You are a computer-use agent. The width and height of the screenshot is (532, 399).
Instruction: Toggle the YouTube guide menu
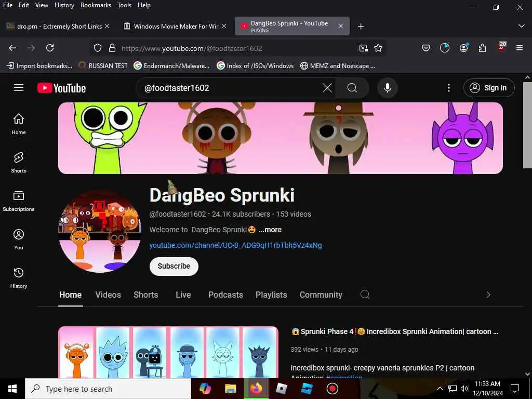(x=19, y=88)
